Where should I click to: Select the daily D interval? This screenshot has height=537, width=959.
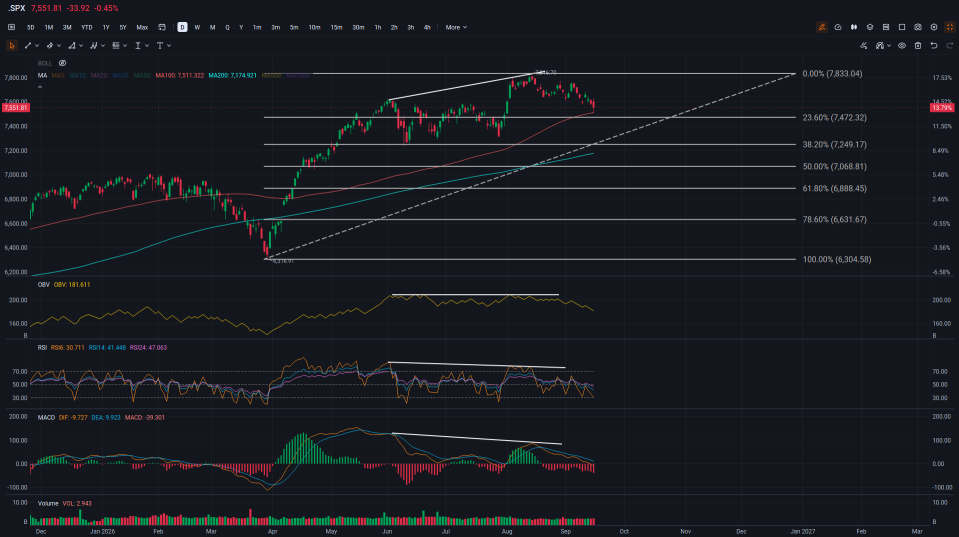coord(182,28)
